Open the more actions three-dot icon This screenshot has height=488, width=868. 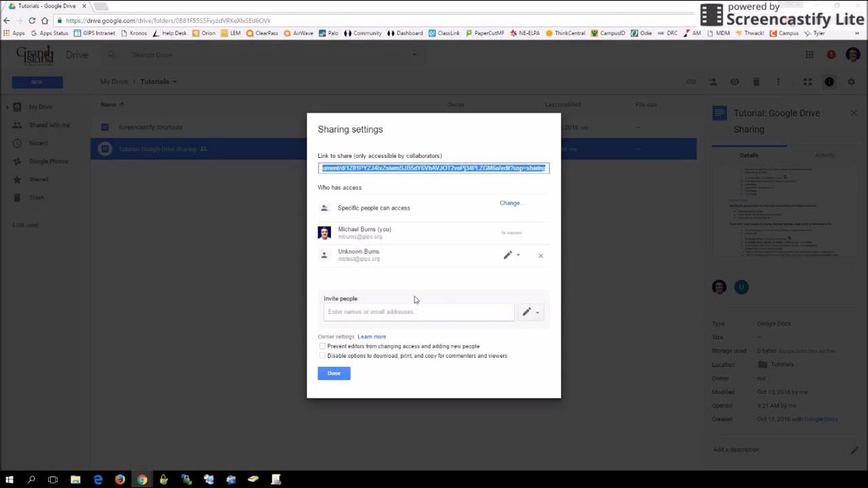coord(778,82)
